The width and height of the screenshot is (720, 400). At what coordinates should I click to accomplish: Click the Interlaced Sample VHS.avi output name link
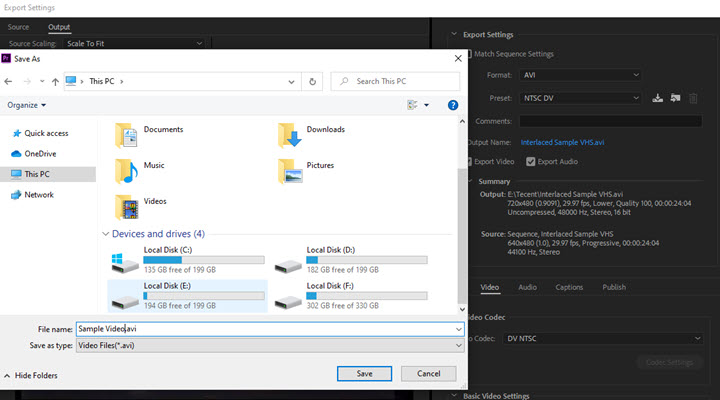(x=562, y=142)
